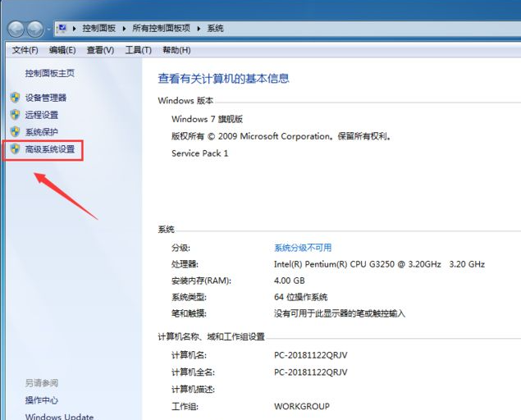This screenshot has width=521, height=420.
Task: Select the Service Pack 1 text
Action: point(199,153)
